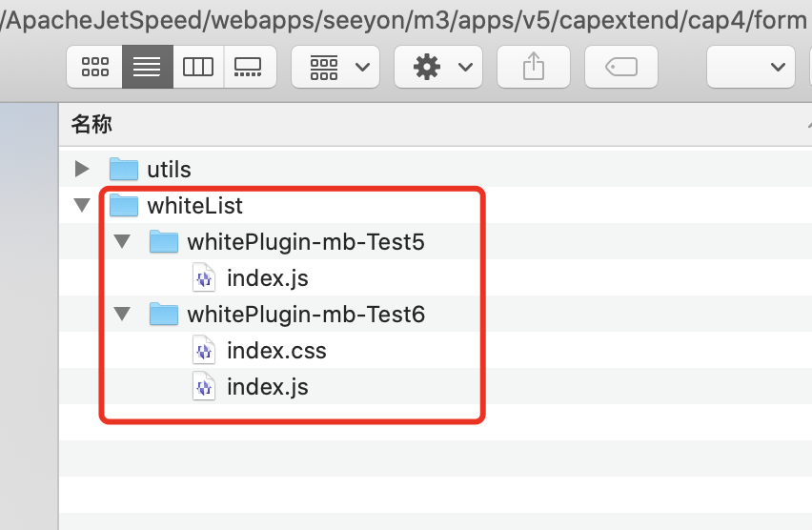
Task: Select index.js under whitePlugin-mb-Test5
Action: pos(267,278)
